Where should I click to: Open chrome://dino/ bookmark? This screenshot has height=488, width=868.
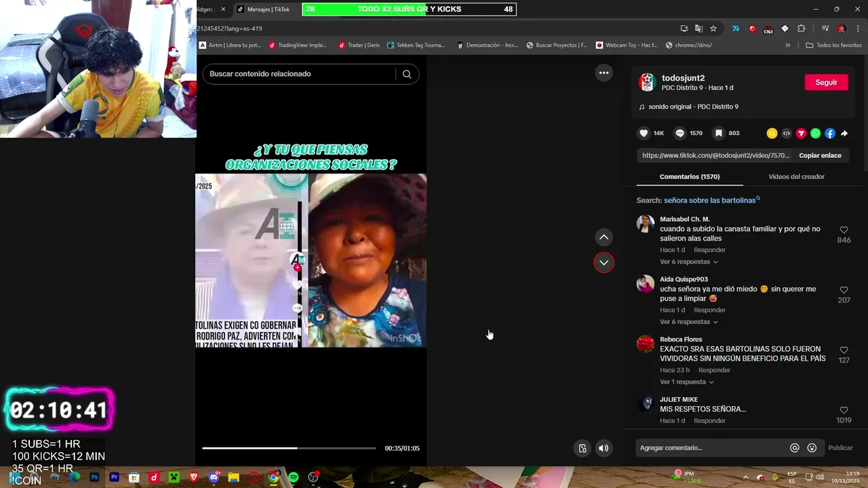[x=689, y=45]
